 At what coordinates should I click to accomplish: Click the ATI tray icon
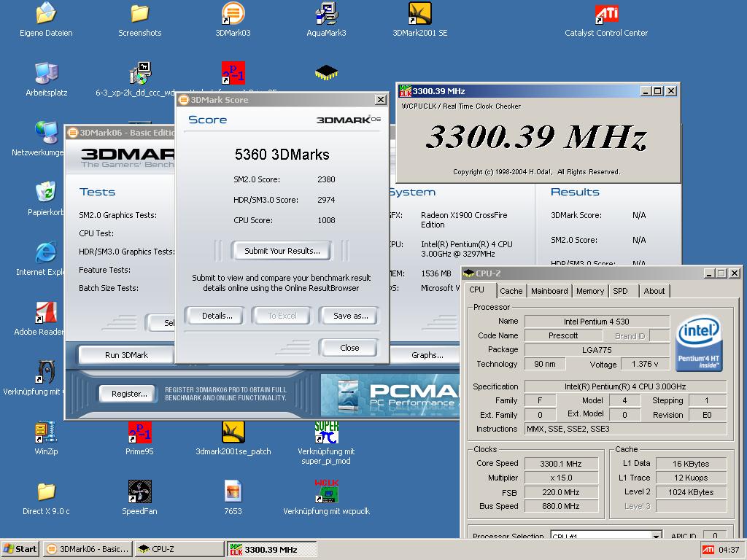click(708, 550)
